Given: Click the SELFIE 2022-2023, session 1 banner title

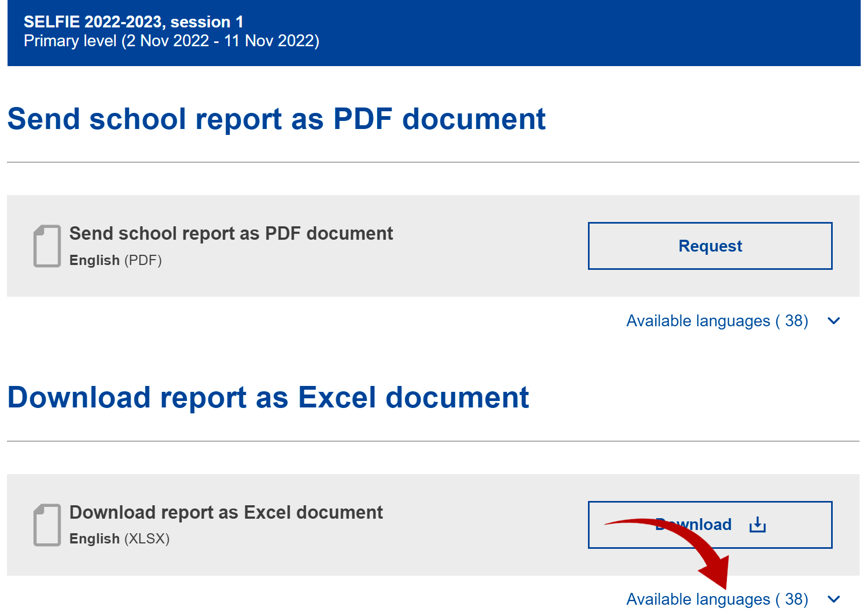Looking at the screenshot, I should [x=133, y=22].
